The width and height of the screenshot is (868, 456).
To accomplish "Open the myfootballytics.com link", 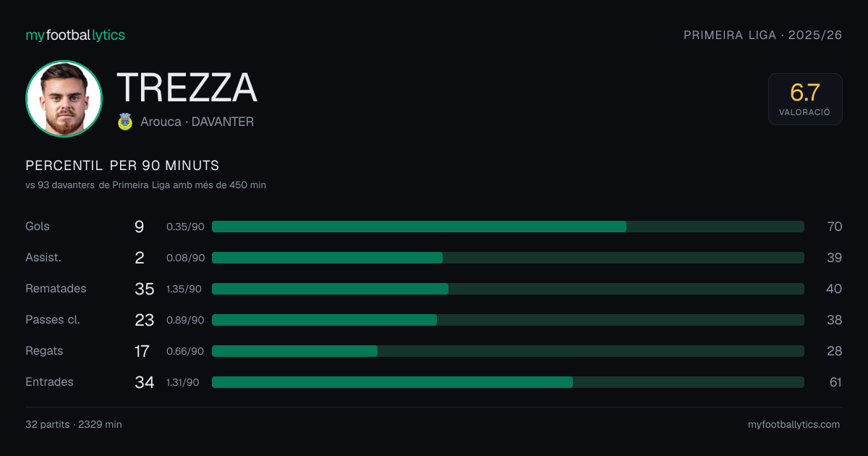I will [x=794, y=424].
